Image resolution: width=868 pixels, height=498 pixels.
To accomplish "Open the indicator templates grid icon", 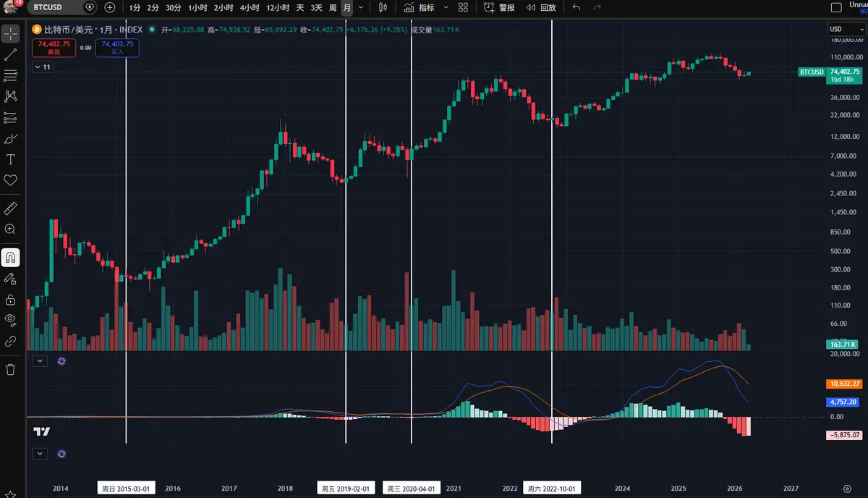I will pyautogui.click(x=463, y=7).
